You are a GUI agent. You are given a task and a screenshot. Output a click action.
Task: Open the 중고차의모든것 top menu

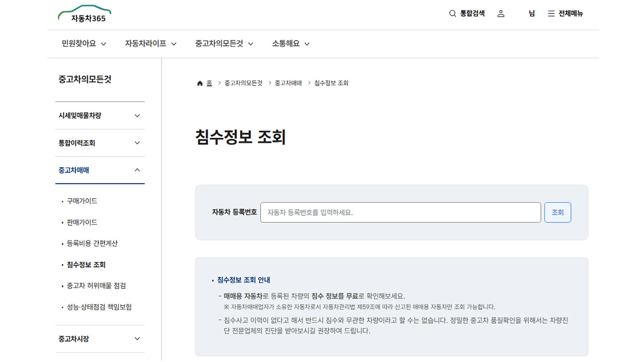click(224, 44)
